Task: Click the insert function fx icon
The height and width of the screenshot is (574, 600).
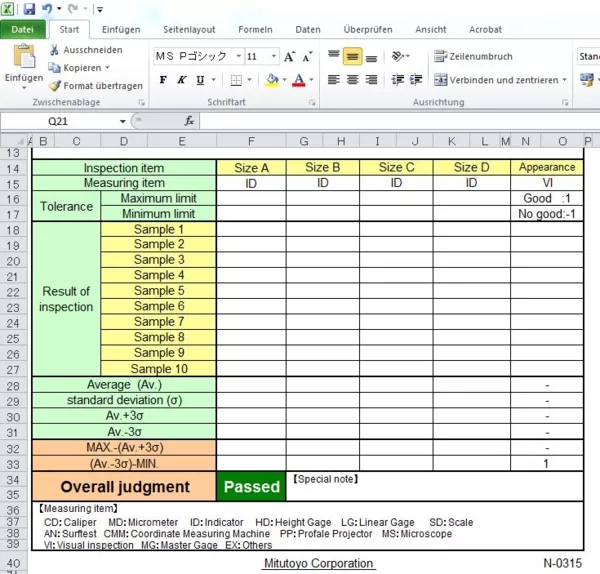Action: click(x=190, y=120)
